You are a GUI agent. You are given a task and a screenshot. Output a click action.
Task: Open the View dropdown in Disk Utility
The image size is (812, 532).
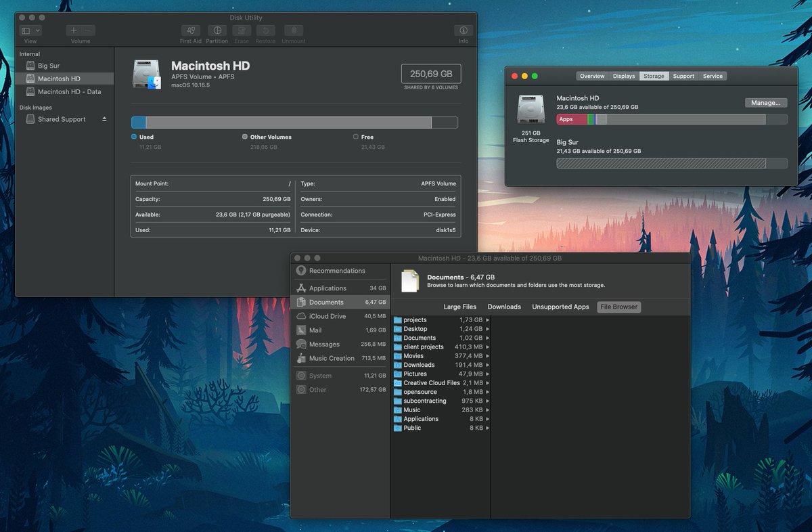click(29, 30)
